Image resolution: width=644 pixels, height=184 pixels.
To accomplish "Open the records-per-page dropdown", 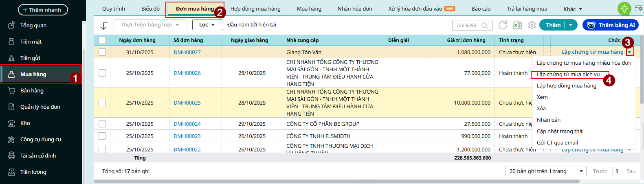I will pos(545,171).
